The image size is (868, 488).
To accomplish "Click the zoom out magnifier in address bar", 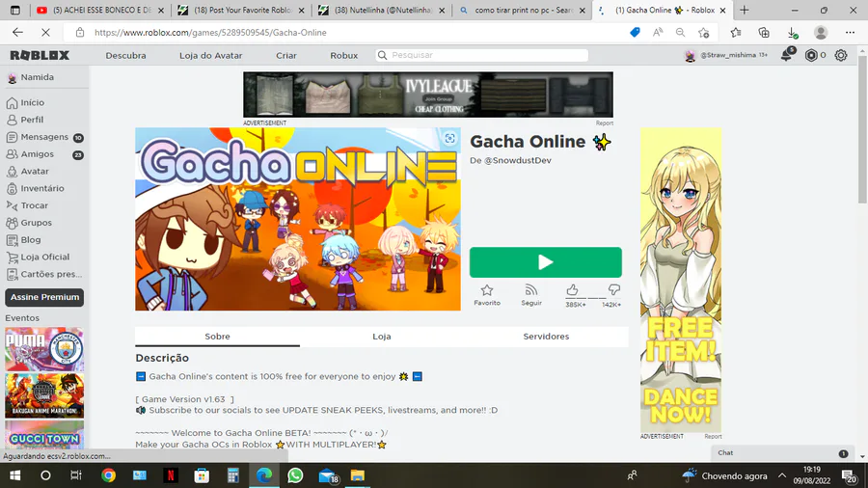I will click(680, 33).
